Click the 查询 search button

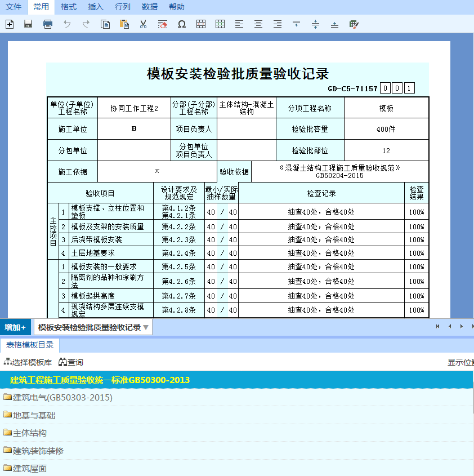coord(71,362)
